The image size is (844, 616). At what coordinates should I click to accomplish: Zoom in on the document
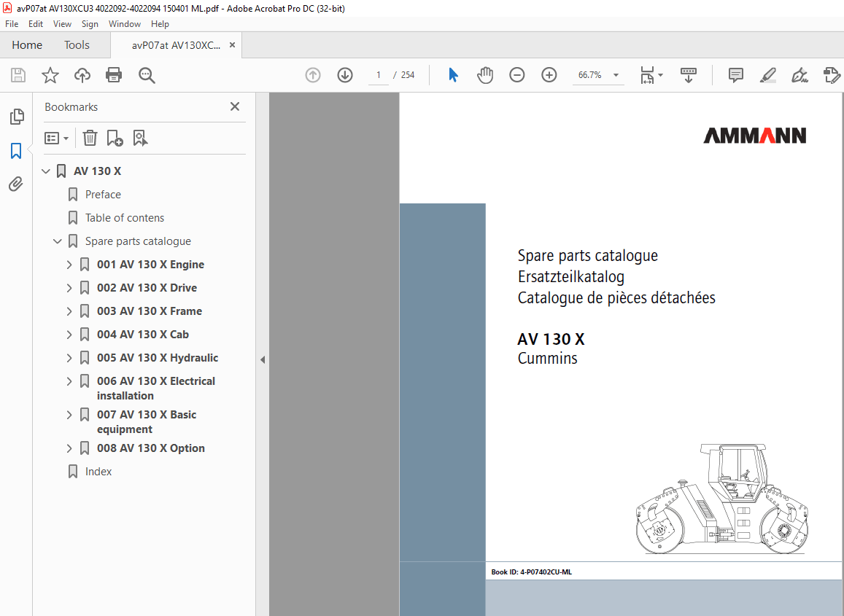point(549,75)
